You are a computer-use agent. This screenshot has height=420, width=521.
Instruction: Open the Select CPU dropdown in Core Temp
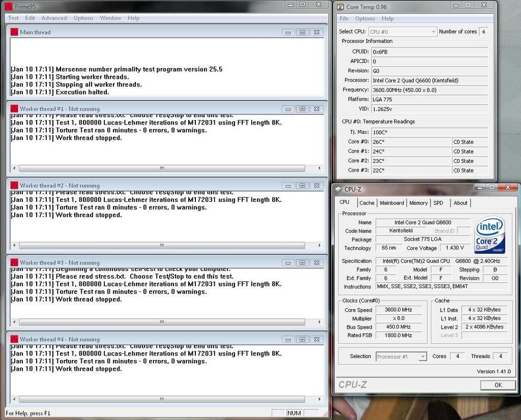(x=402, y=32)
